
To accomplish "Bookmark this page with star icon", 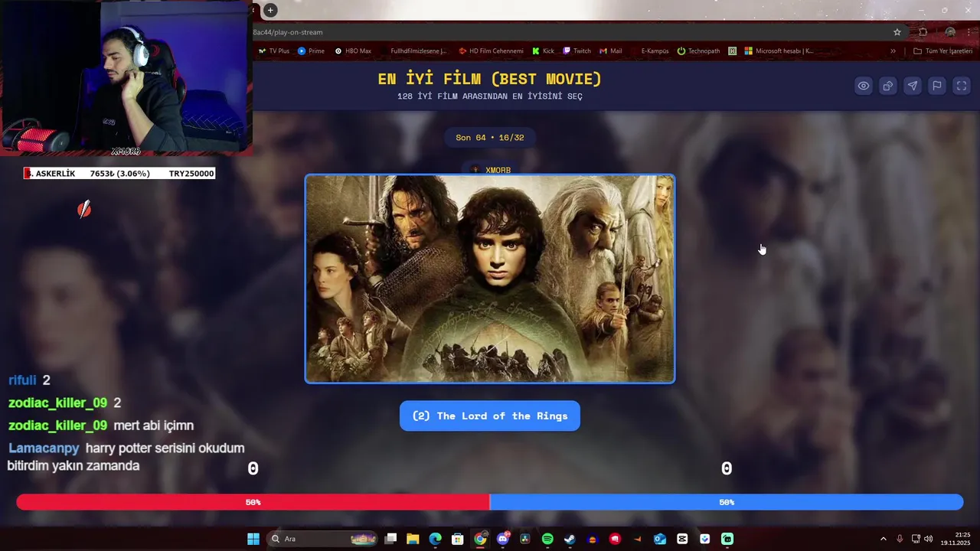I will point(897,32).
